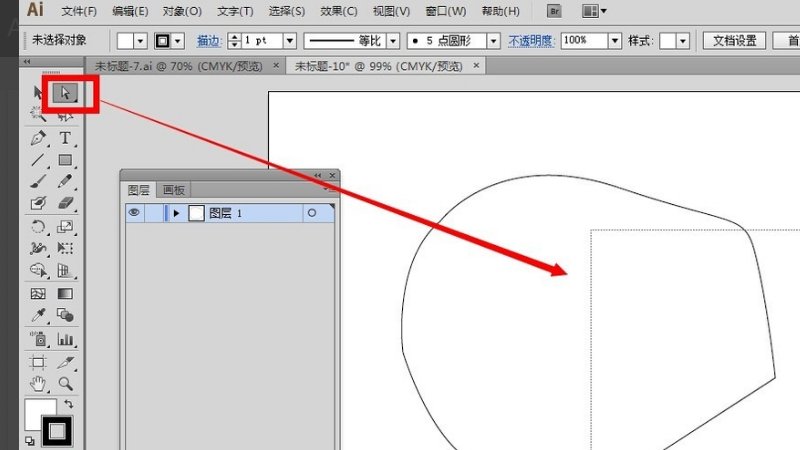The image size is (800, 450).
Task: Click the 100% opacity field
Action: click(585, 41)
